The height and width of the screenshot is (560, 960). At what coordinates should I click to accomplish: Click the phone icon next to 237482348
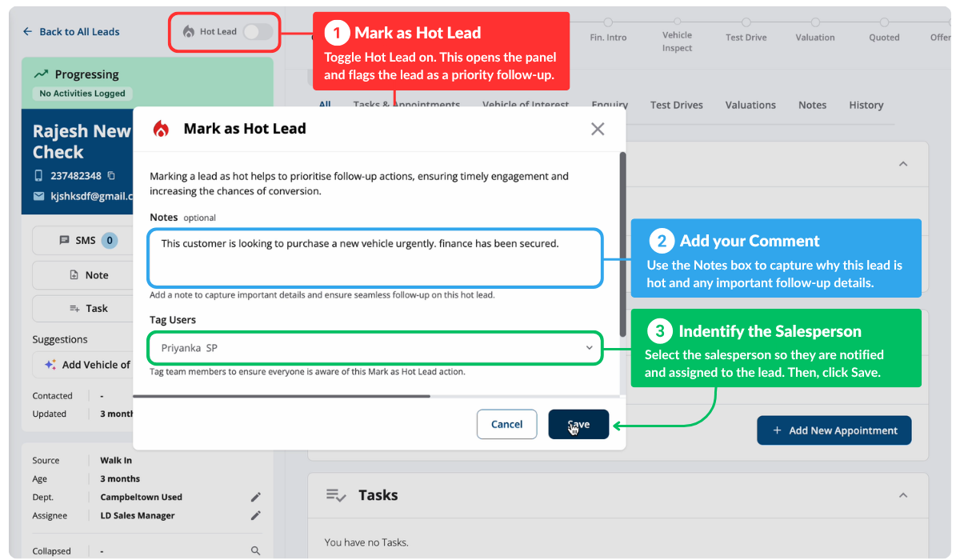click(x=38, y=175)
